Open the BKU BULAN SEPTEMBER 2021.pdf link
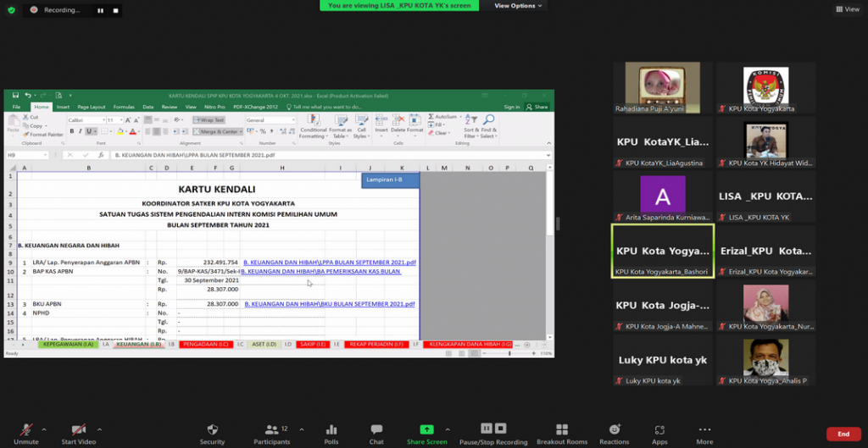Viewport: 868px width, 448px height. coord(330,303)
